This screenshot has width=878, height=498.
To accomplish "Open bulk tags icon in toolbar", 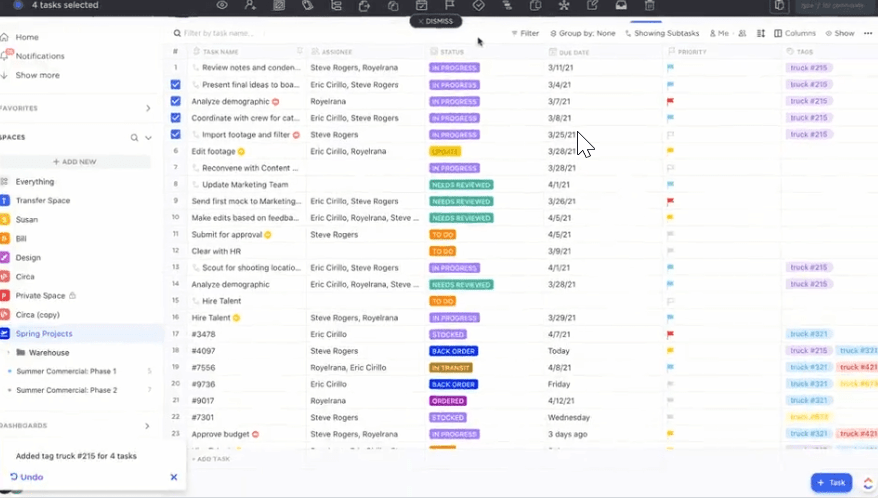I will click(307, 6).
